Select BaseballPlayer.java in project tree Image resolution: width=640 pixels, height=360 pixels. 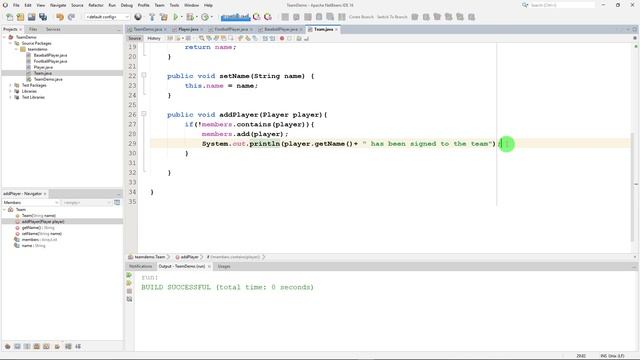pos(50,55)
